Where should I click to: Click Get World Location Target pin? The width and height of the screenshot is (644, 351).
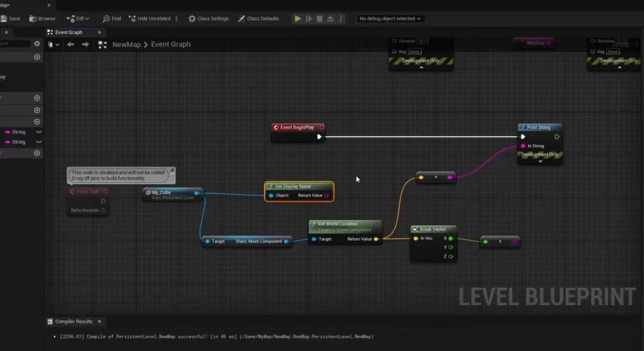point(314,239)
